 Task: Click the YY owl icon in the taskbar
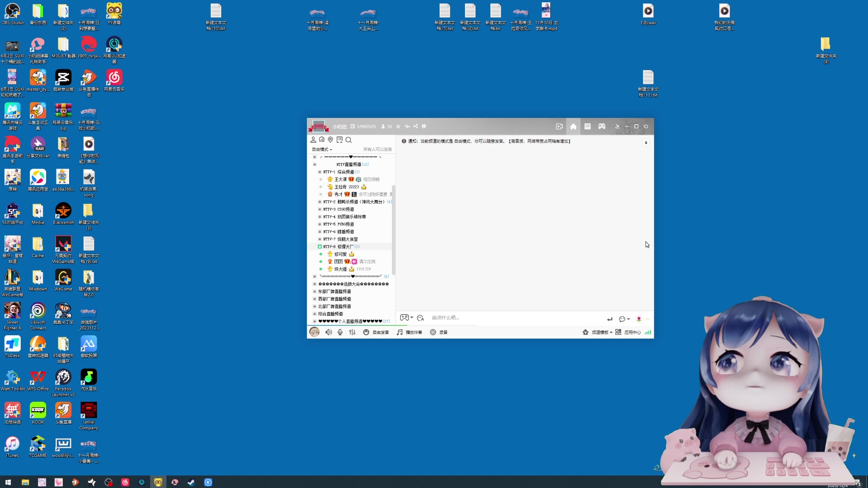(158, 482)
